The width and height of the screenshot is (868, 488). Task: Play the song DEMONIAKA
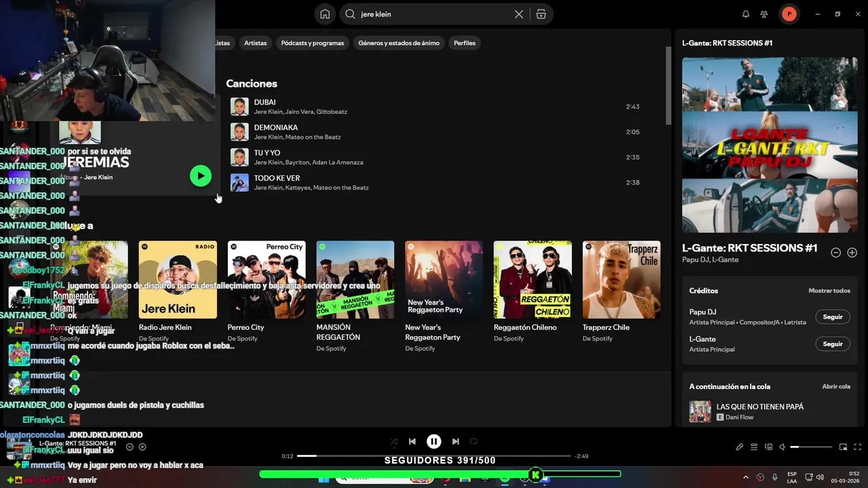(x=276, y=127)
